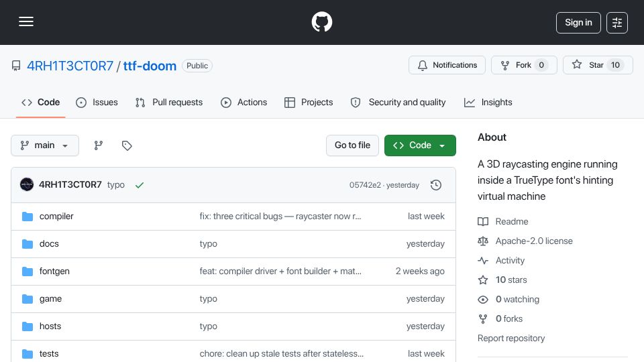Open commit history clock icon
The height and width of the screenshot is (362, 644).
coord(436,185)
